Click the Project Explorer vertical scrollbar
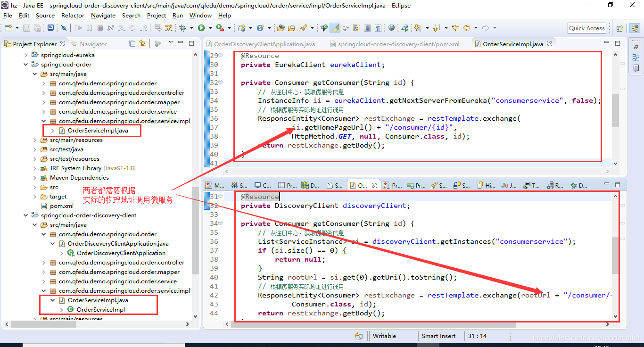Viewport: 644px width, 347px height. [196, 230]
